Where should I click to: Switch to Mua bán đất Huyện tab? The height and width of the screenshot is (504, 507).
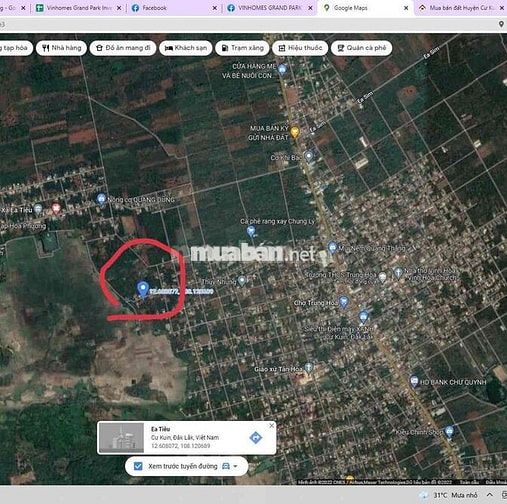[x=461, y=8]
